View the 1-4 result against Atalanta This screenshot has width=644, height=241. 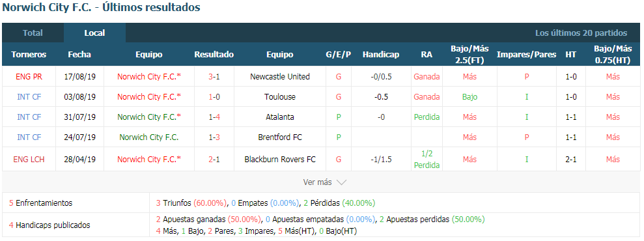click(214, 117)
